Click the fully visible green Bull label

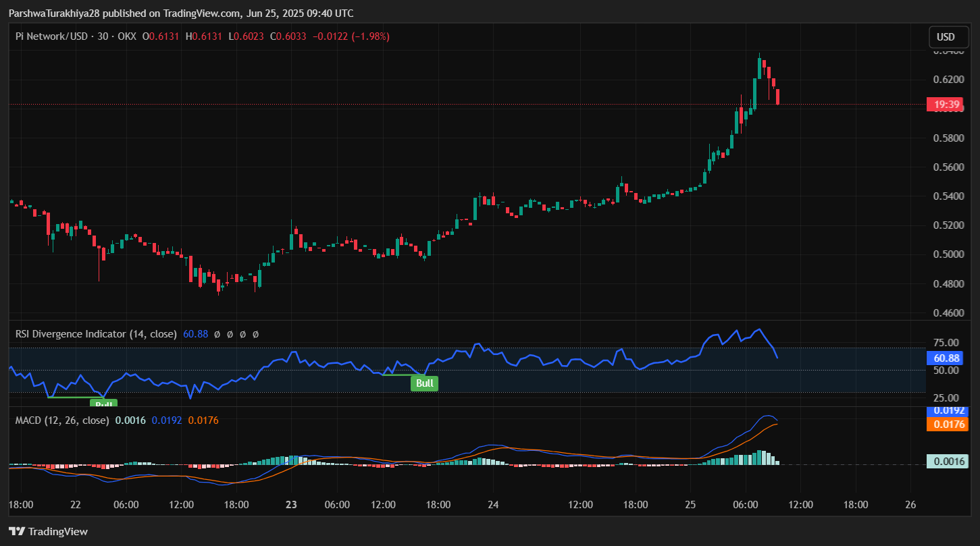pyautogui.click(x=424, y=383)
